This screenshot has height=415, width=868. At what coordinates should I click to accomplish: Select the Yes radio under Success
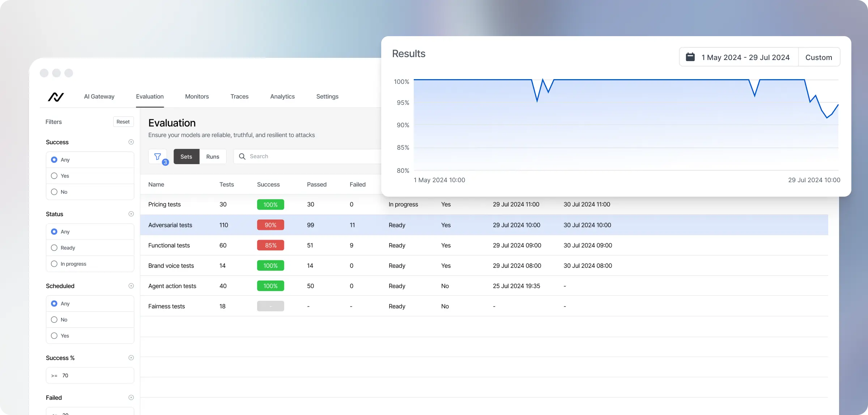coord(54,176)
